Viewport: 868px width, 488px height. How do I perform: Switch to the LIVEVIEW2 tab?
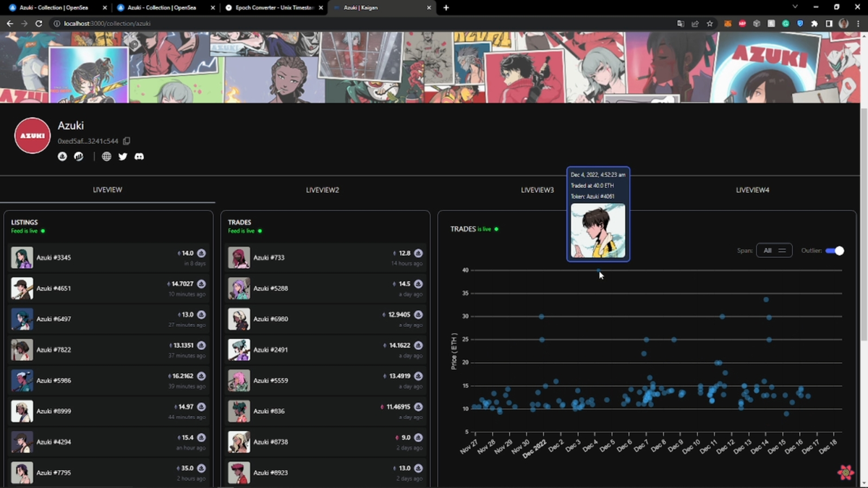point(323,190)
